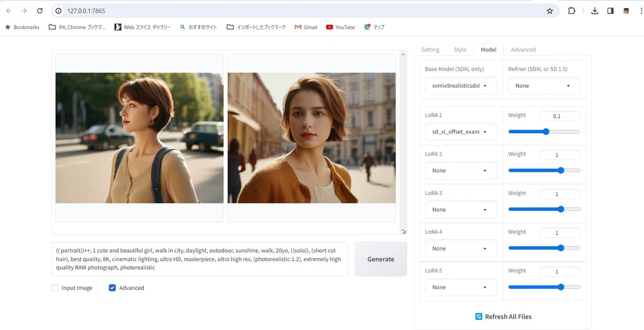Switch to the Style tab
This screenshot has width=644, height=330.
[460, 49]
